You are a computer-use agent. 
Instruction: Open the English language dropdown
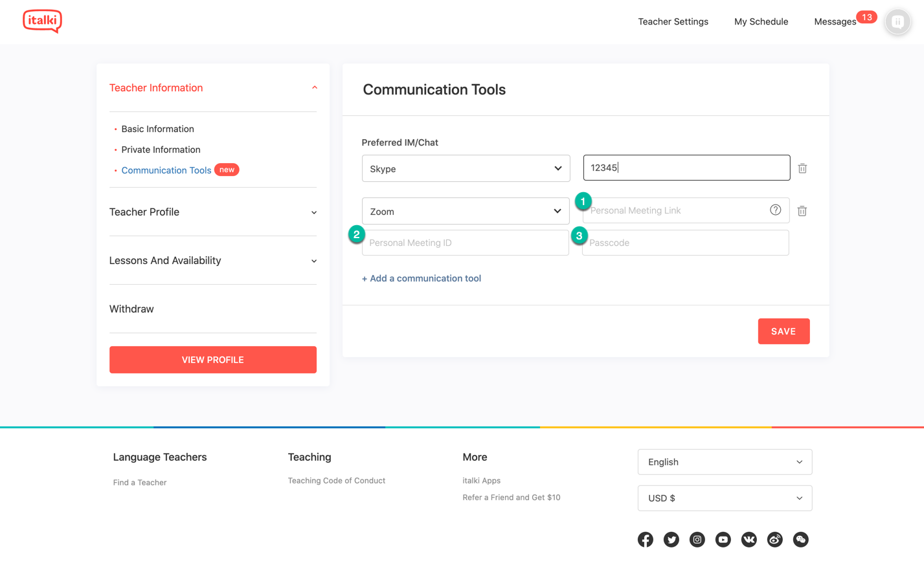(x=725, y=462)
